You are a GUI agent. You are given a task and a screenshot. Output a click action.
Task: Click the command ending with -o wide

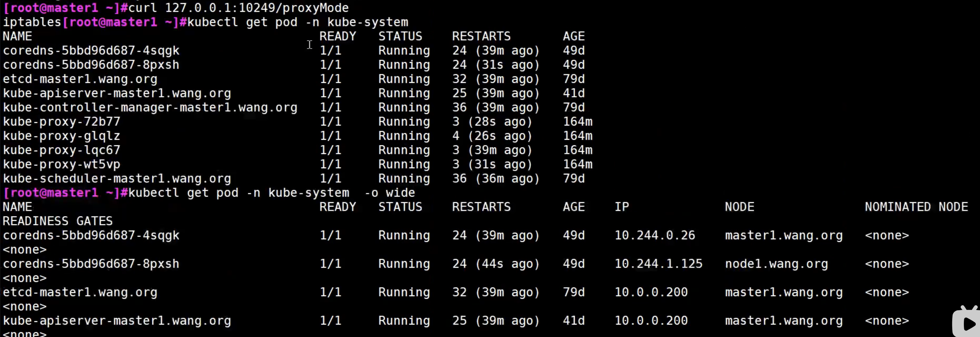click(x=271, y=193)
